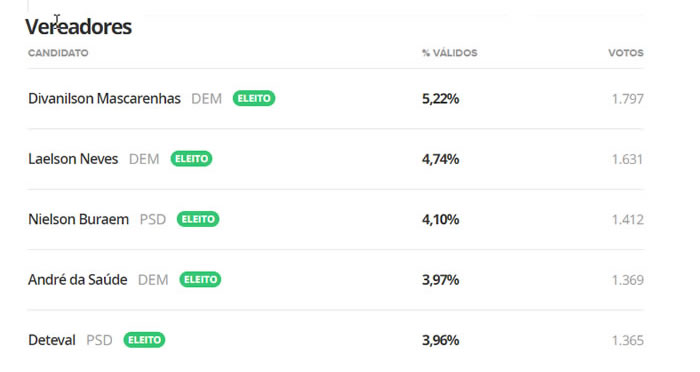The height and width of the screenshot is (372, 700).
Task: Click the Vereadores section heading
Action: [x=79, y=27]
